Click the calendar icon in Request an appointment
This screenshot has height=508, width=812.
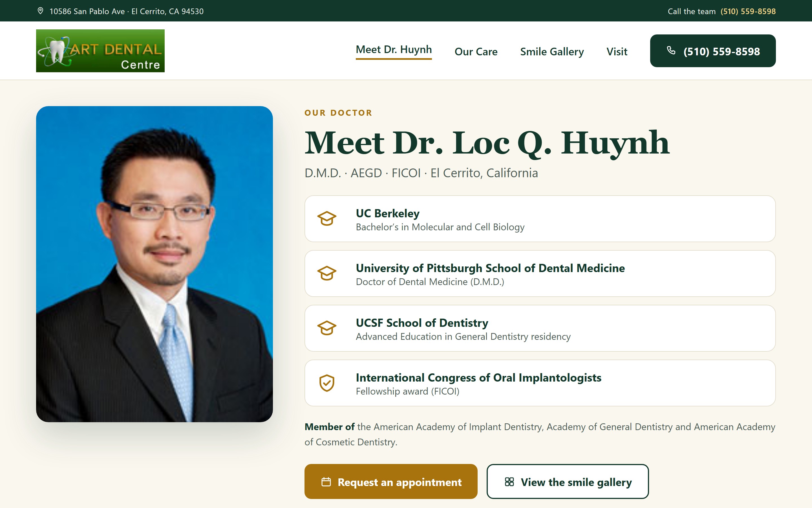tap(326, 482)
